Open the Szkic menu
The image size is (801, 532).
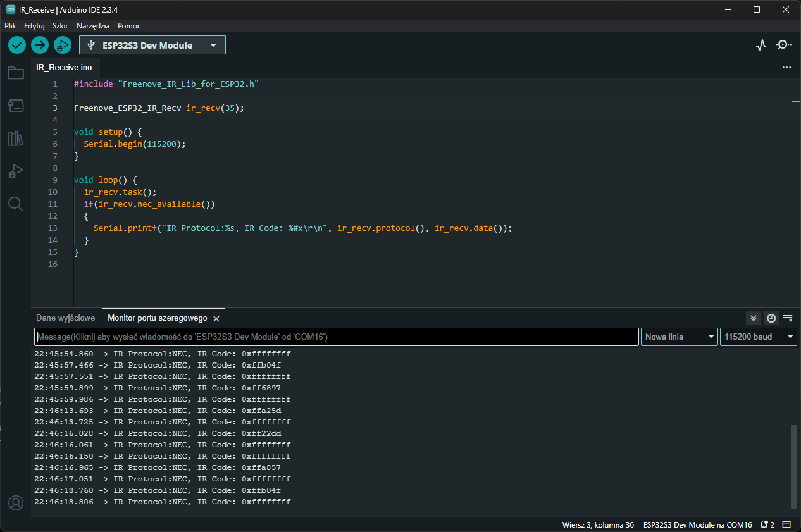[61, 26]
